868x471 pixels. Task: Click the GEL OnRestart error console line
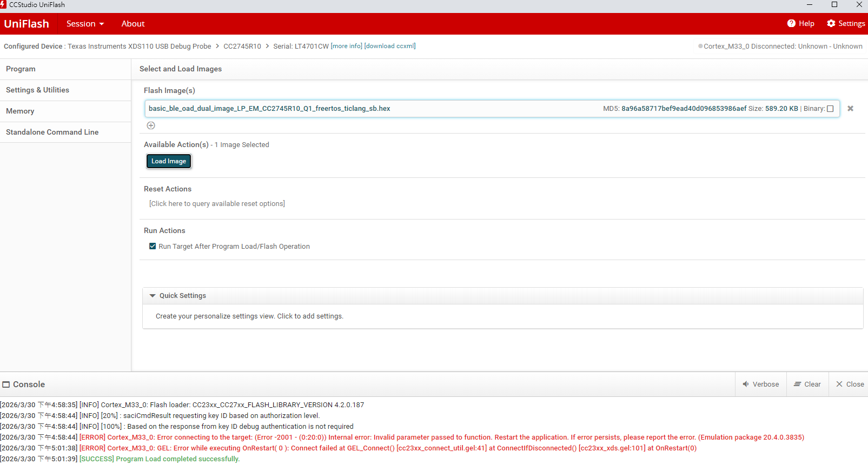(348, 448)
